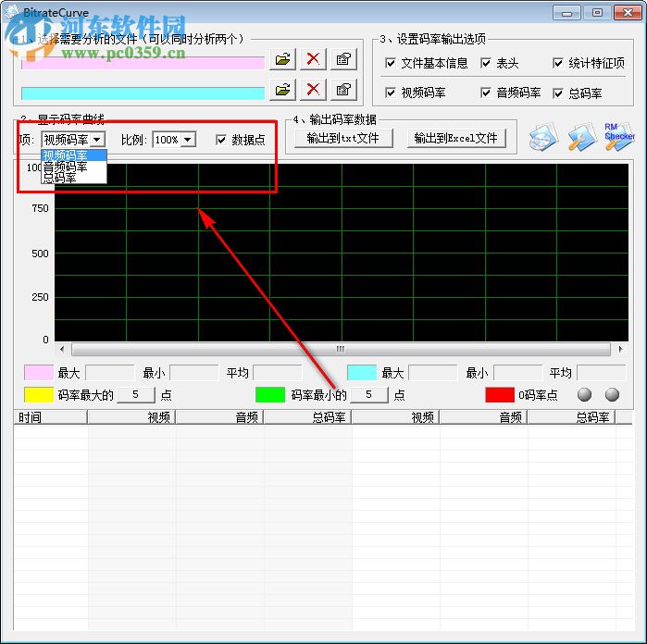Click the 输出到Excel文件 button
Viewport: 647px width, 644px height.
click(x=456, y=138)
